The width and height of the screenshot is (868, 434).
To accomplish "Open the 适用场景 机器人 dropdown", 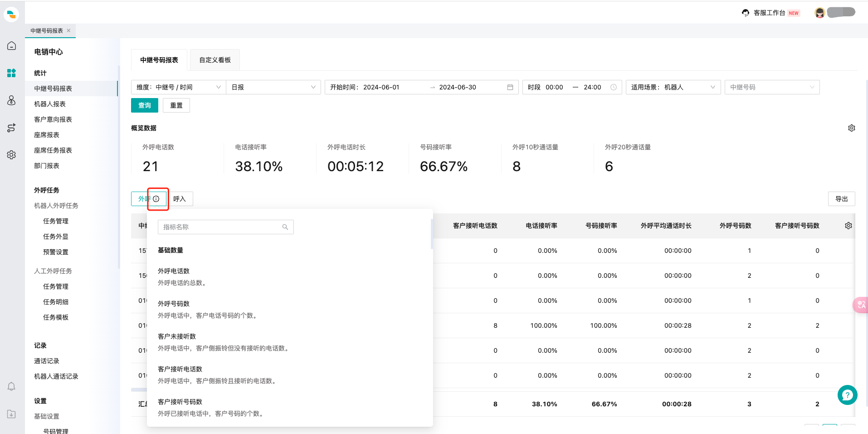I will (x=673, y=87).
